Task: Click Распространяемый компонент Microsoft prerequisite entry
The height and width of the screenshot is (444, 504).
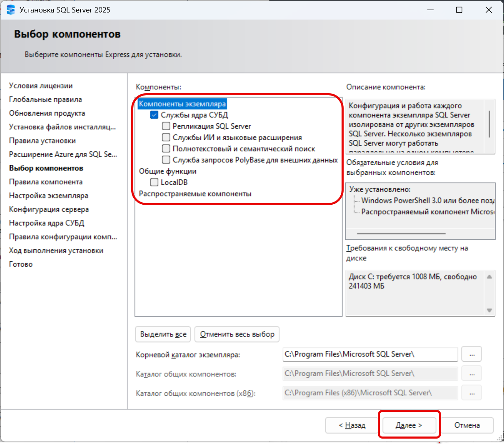Action: 427,212
